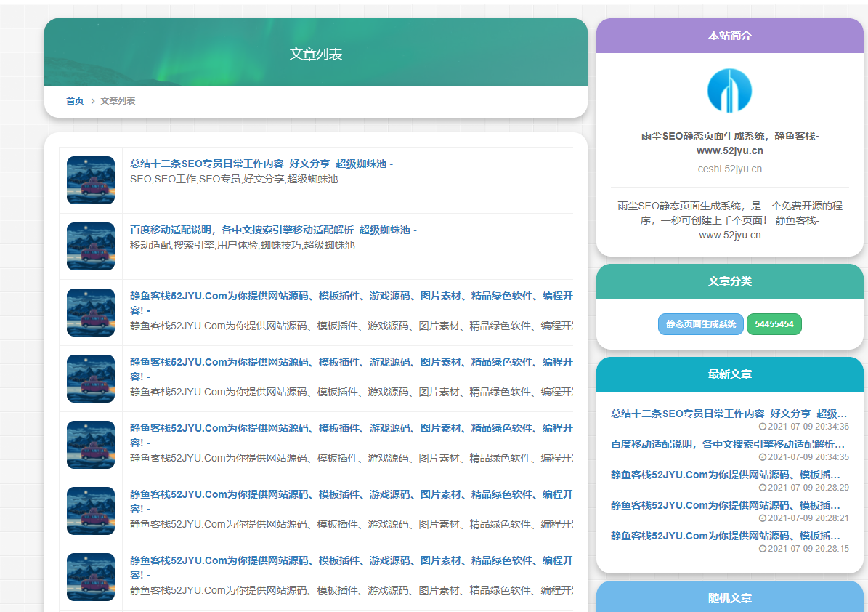Open 百度移动适配说明 title in main article list
Image resolution: width=868 pixels, height=612 pixels.
pyautogui.click(x=273, y=230)
